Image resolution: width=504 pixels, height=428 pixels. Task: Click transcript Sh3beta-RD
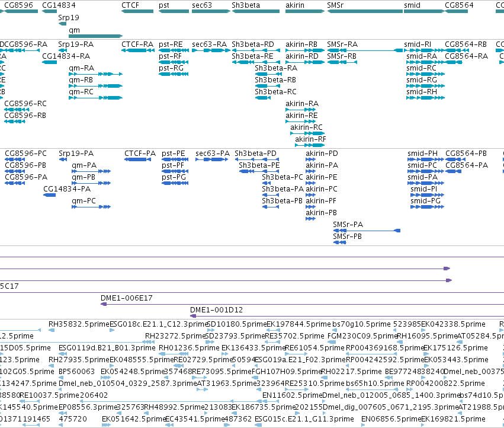[x=255, y=50]
